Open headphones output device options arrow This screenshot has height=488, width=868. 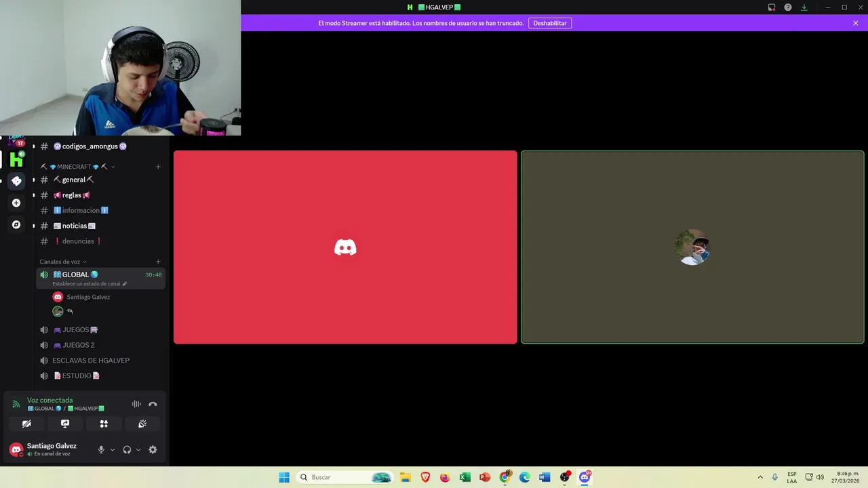(x=138, y=449)
